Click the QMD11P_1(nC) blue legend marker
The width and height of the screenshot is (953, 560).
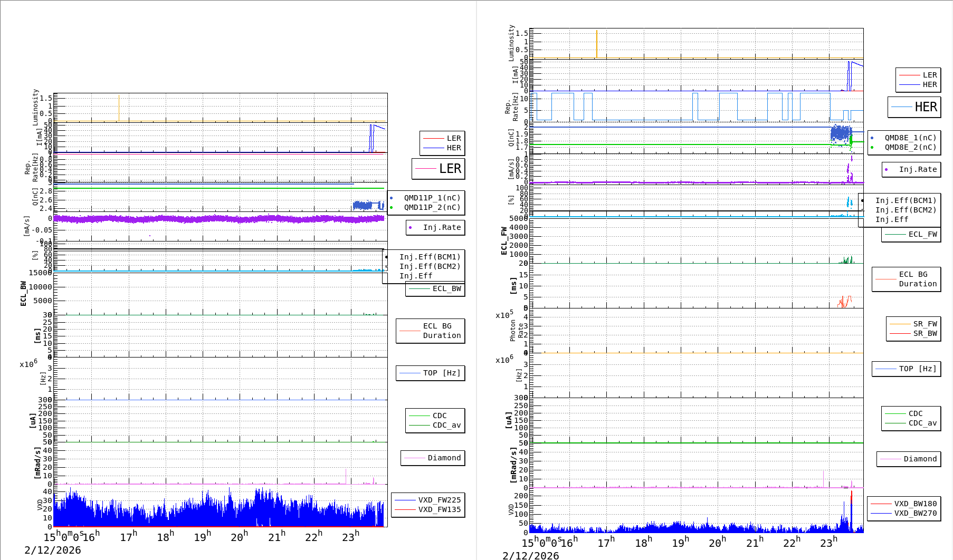click(x=392, y=198)
